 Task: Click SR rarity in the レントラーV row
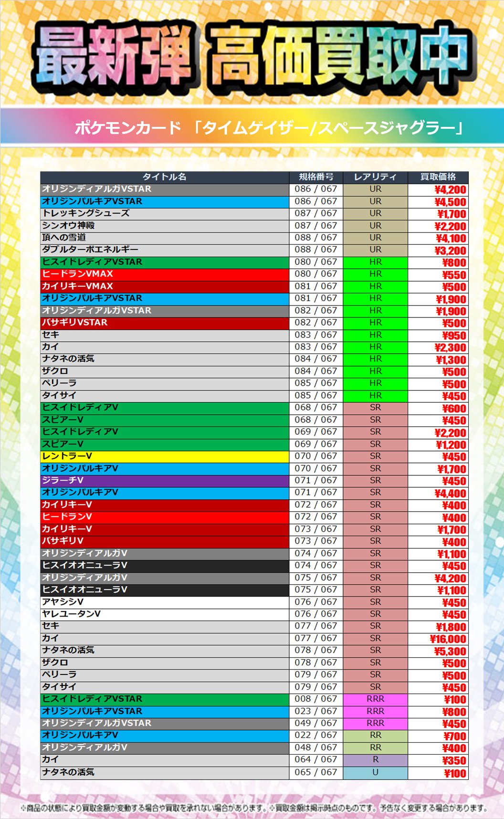click(x=375, y=456)
